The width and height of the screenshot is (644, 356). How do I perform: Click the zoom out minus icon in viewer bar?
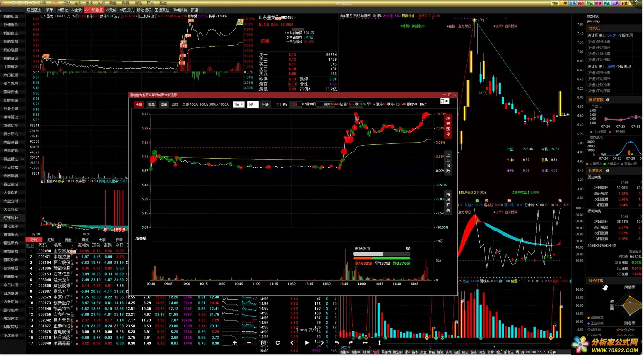click(x=249, y=343)
